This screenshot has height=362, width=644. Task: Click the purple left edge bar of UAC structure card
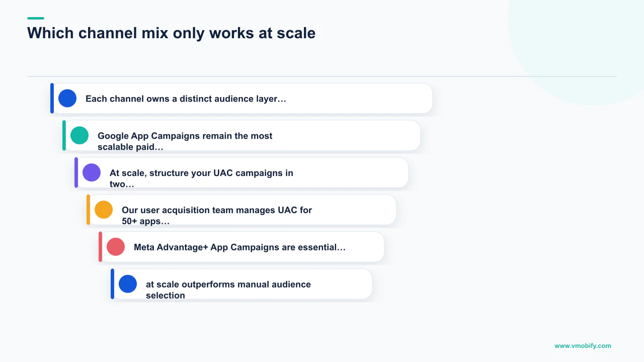tap(76, 172)
